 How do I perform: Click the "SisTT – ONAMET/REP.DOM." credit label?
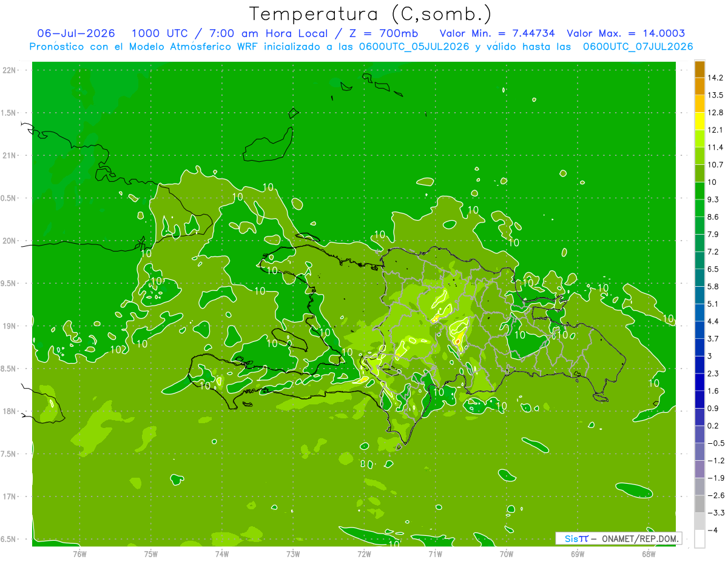[618, 538]
